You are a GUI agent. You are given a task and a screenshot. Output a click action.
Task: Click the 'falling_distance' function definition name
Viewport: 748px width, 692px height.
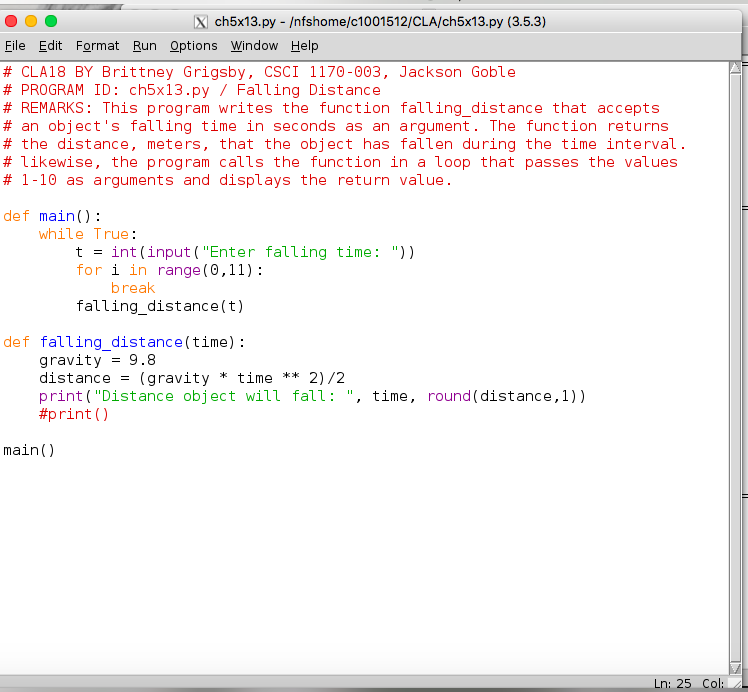111,342
